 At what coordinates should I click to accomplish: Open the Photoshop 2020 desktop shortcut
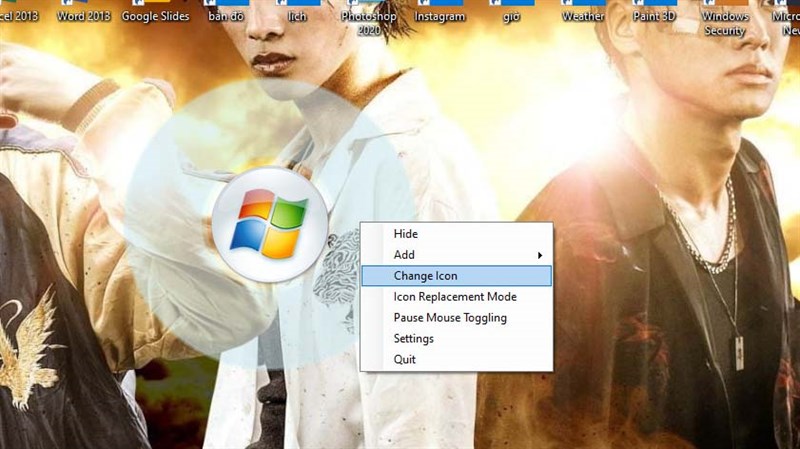369,18
